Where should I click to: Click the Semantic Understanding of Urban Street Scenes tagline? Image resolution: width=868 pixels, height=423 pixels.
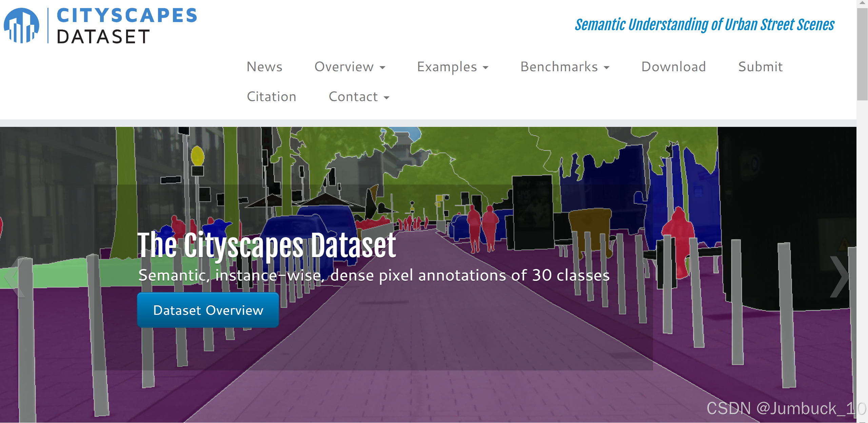coord(704,25)
